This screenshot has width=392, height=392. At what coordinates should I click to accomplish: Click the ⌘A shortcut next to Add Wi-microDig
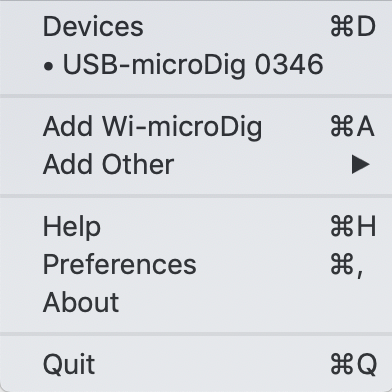353,127
